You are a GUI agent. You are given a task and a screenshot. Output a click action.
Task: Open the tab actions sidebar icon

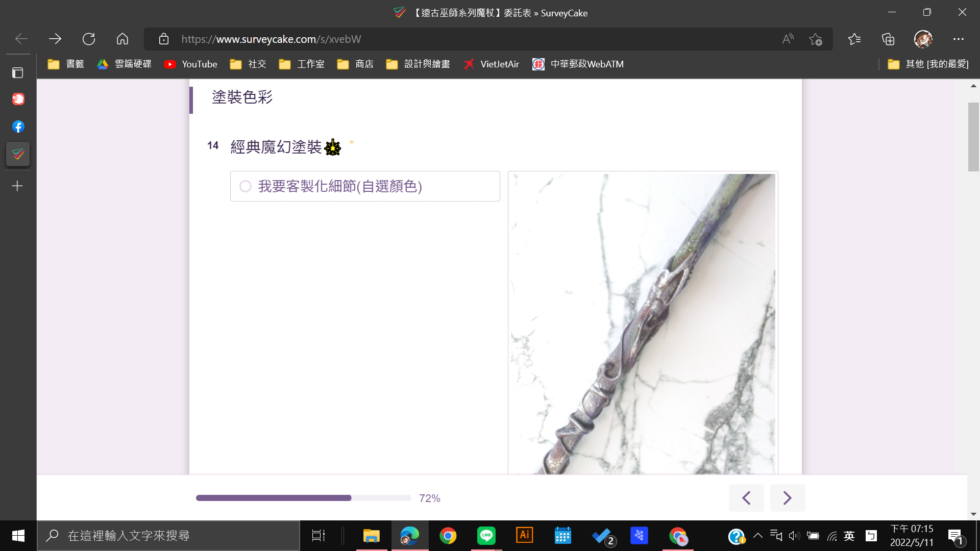[x=18, y=72]
